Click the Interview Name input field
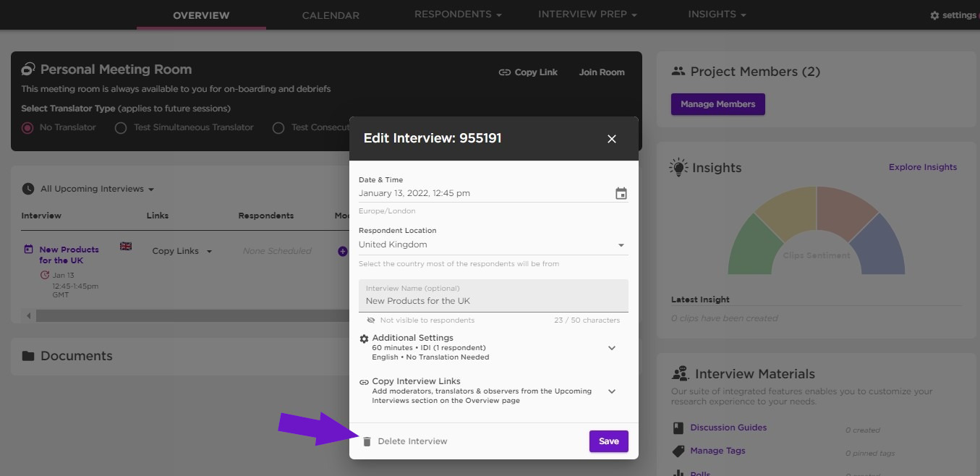 coord(493,296)
